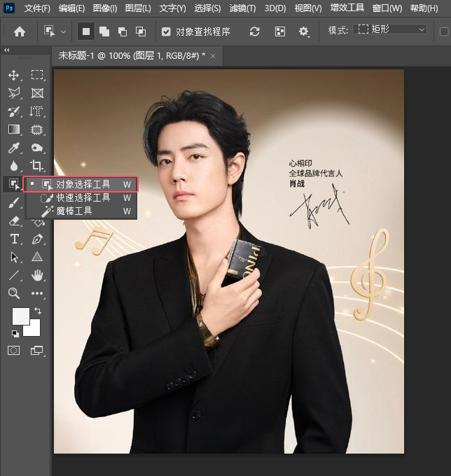The height and width of the screenshot is (476, 451).
Task: Open the 文字(Y) menu
Action: point(172,8)
